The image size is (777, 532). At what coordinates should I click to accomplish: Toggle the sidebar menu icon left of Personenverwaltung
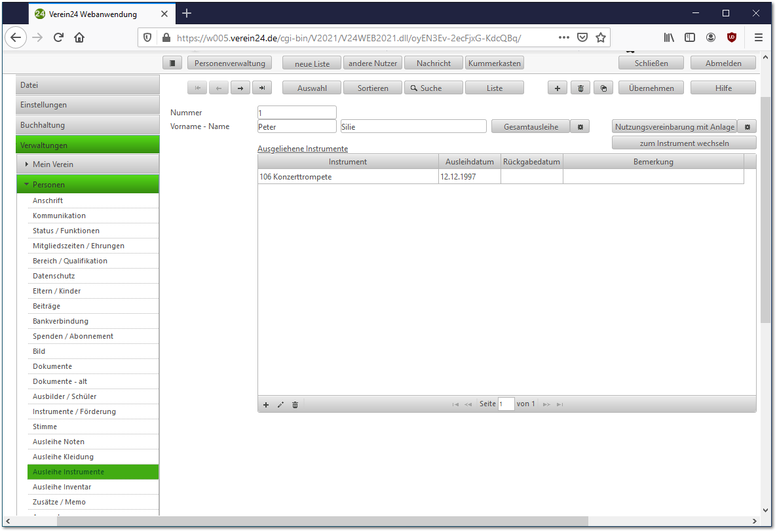pos(172,64)
